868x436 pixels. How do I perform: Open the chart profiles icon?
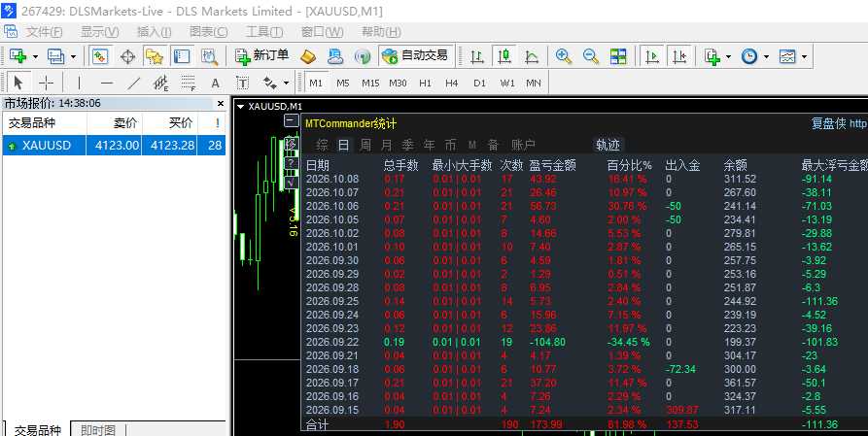(x=56, y=56)
